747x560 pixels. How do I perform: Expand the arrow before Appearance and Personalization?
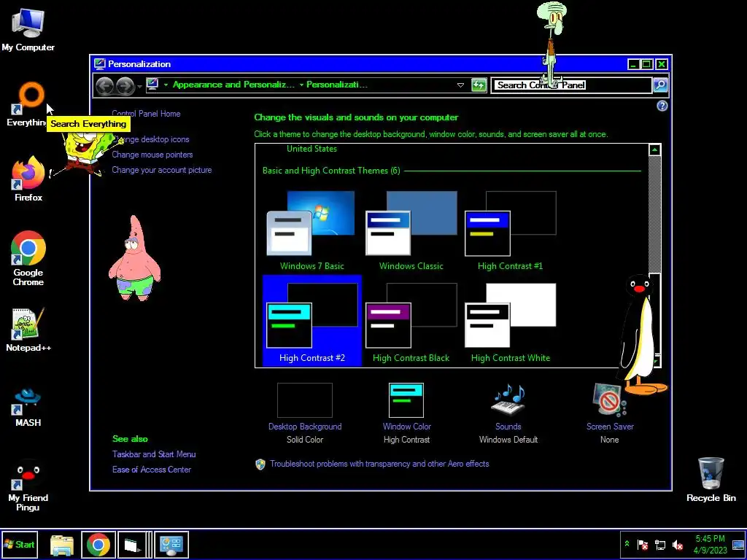click(x=166, y=85)
